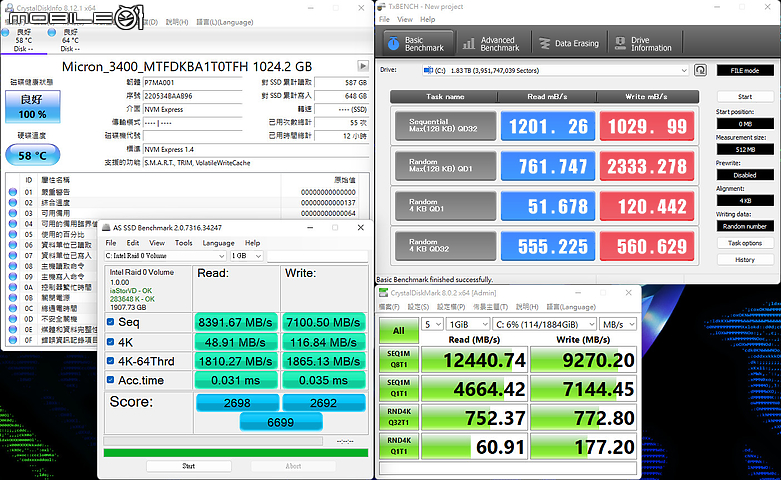Click next disk arrow in CrystalDiskInfo
781x480 pixels.
click(363, 66)
